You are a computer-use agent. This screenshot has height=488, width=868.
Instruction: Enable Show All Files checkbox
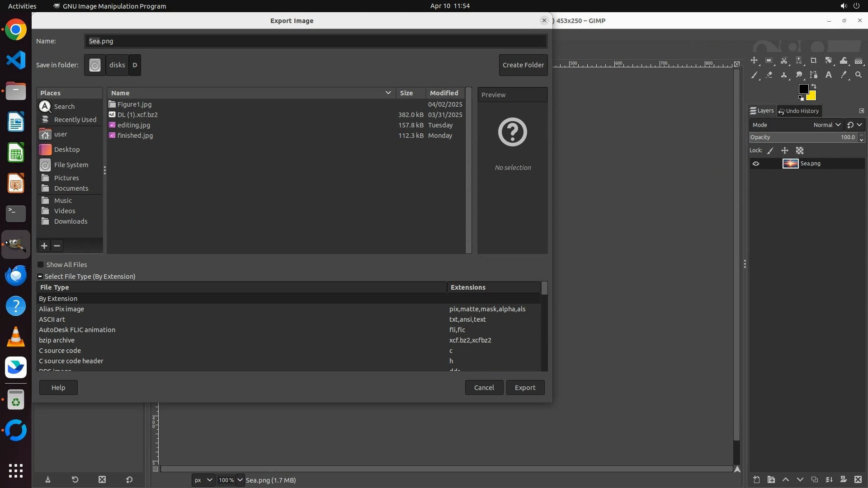[41, 265]
